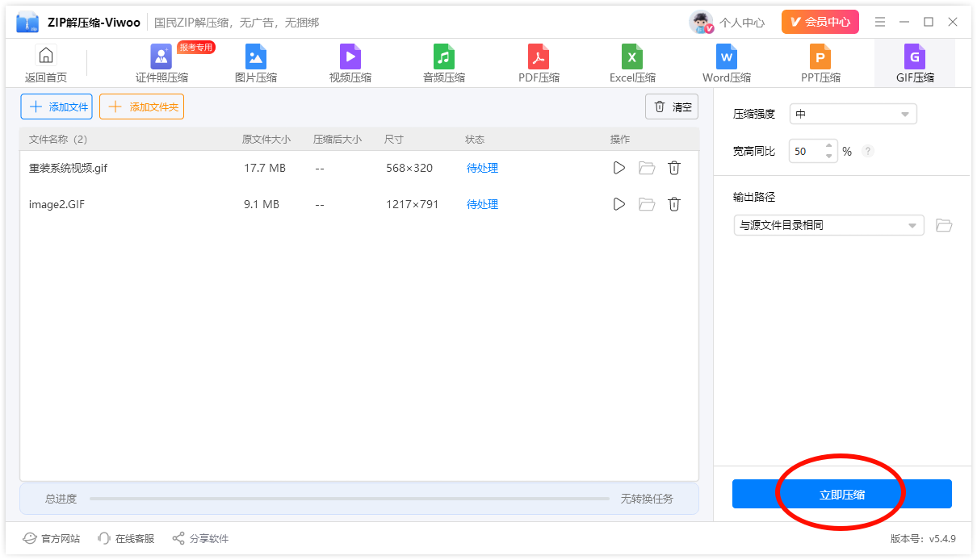
Task: Start compression for 重装系统视频.gif
Action: (619, 168)
